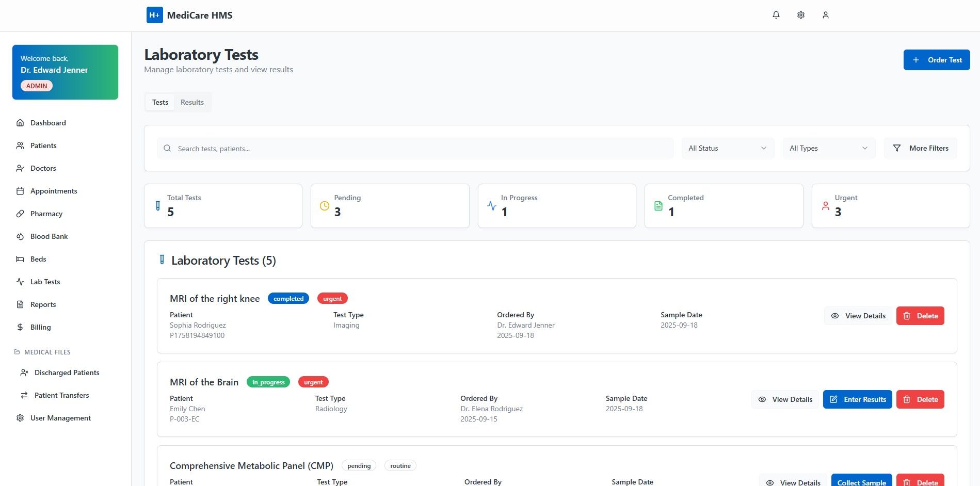Click Enter Results for MRI of the Brain
The image size is (980, 486).
(x=857, y=399)
